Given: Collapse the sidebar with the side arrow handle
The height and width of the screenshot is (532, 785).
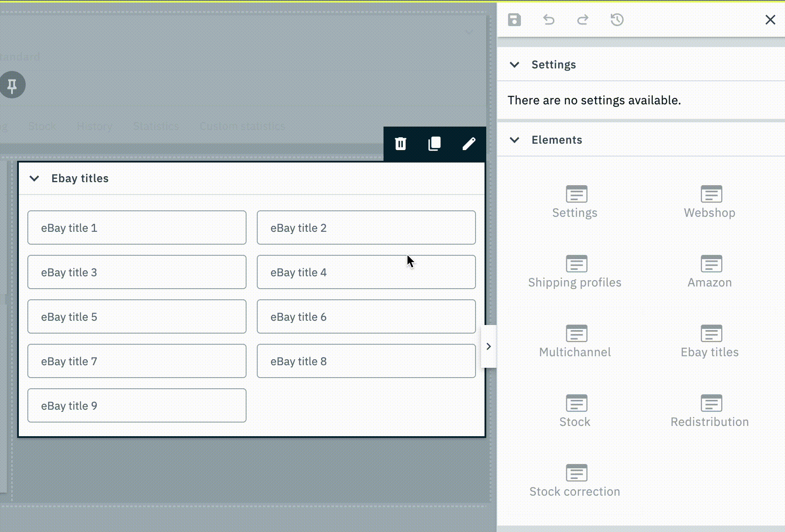Looking at the screenshot, I should click(x=488, y=346).
